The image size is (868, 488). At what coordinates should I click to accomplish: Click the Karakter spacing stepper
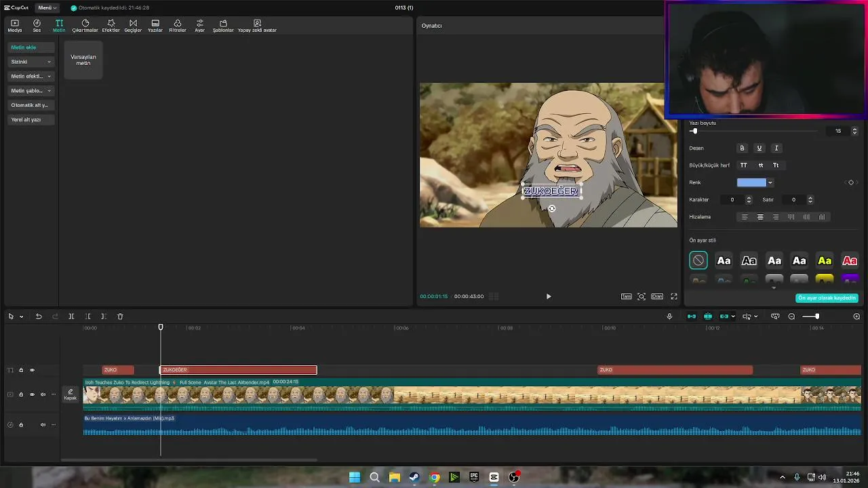(x=749, y=200)
